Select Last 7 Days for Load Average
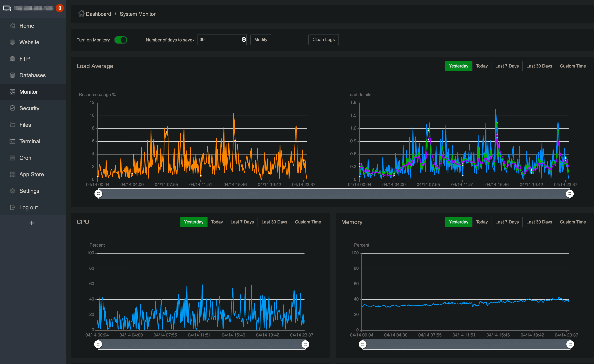Image resolution: width=594 pixels, height=364 pixels. click(507, 66)
